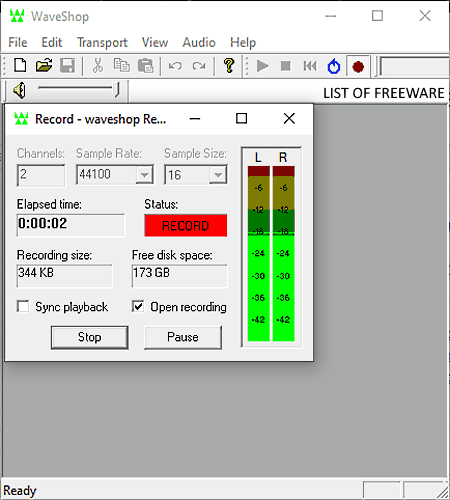Expand the Sample Size dropdown
450x500 pixels.
pos(218,175)
